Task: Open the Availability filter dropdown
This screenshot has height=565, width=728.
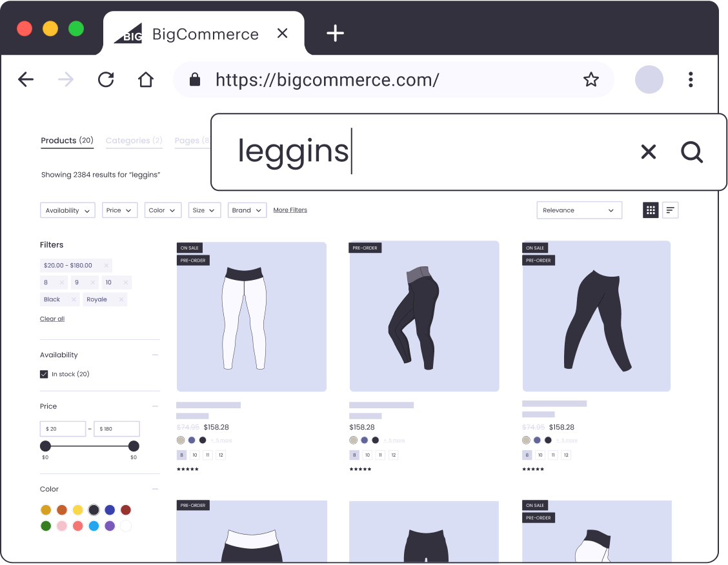Action: pos(68,210)
